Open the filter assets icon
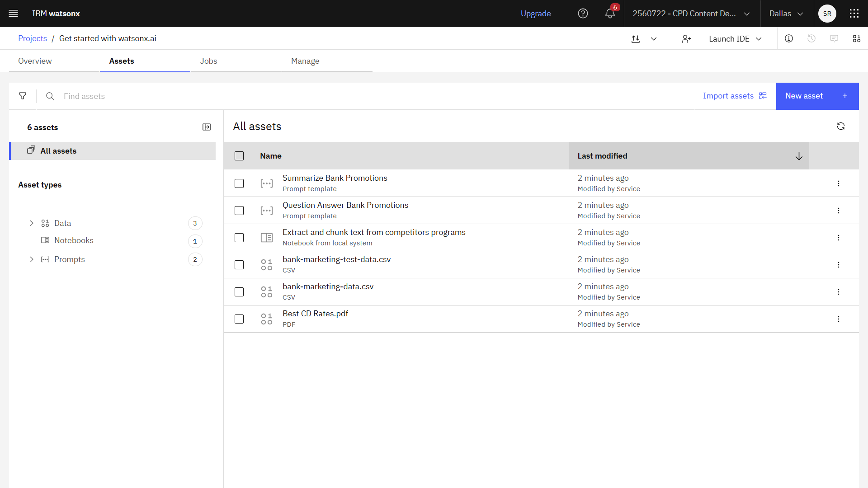 tap(23, 96)
